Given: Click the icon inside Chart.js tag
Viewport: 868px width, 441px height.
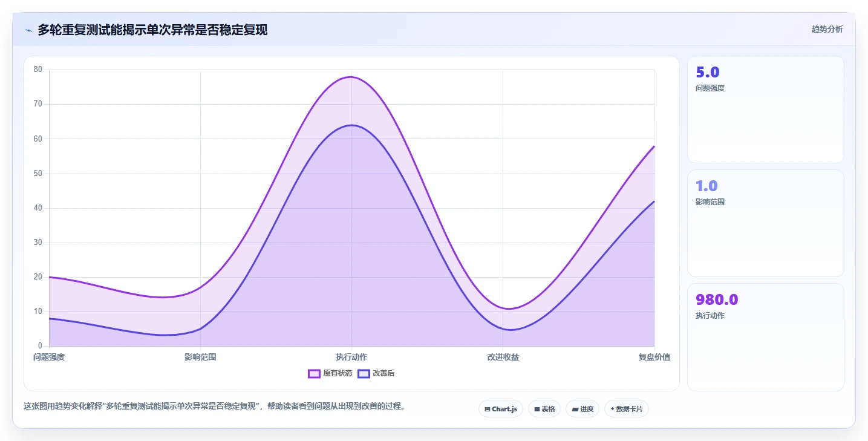Looking at the screenshot, I should (x=488, y=410).
